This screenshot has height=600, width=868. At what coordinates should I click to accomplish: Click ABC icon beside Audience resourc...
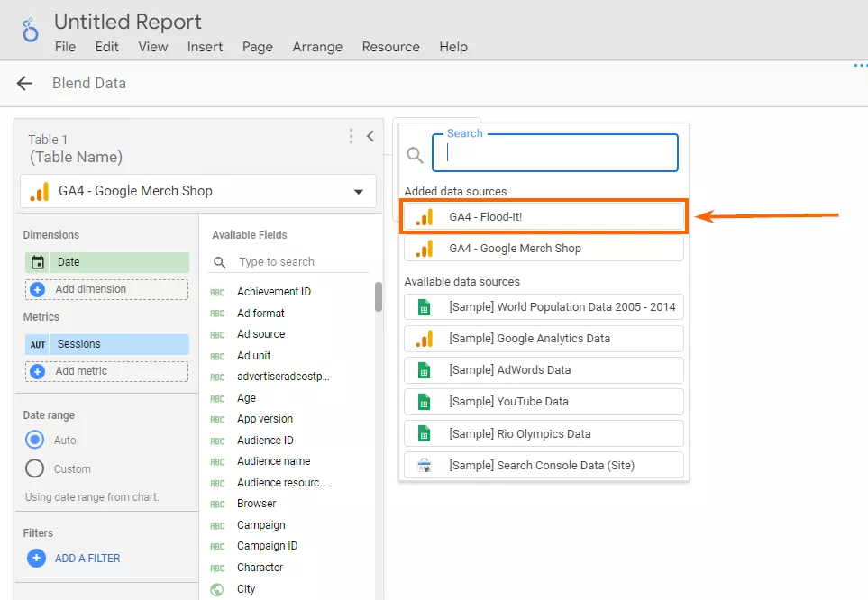pos(217,484)
